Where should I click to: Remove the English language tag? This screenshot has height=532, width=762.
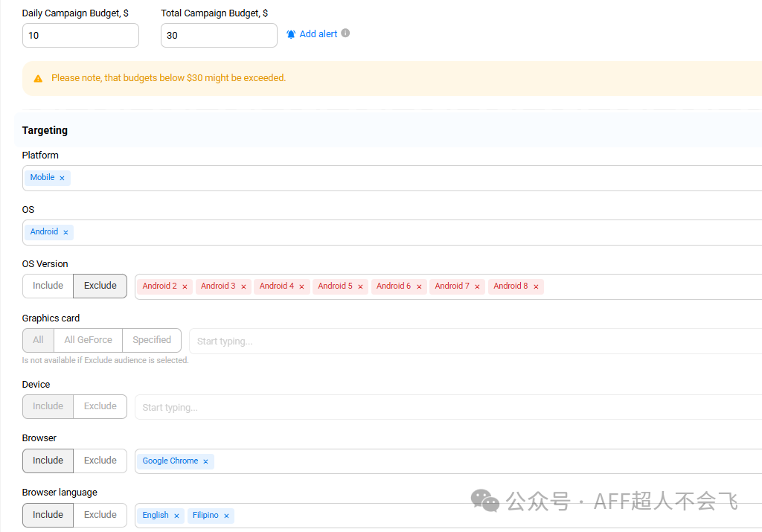(176, 516)
